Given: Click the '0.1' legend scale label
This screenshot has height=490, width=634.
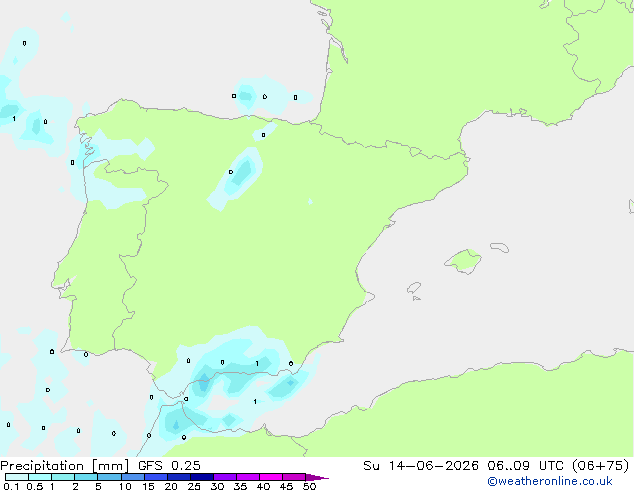Looking at the screenshot, I should pos(11,486).
